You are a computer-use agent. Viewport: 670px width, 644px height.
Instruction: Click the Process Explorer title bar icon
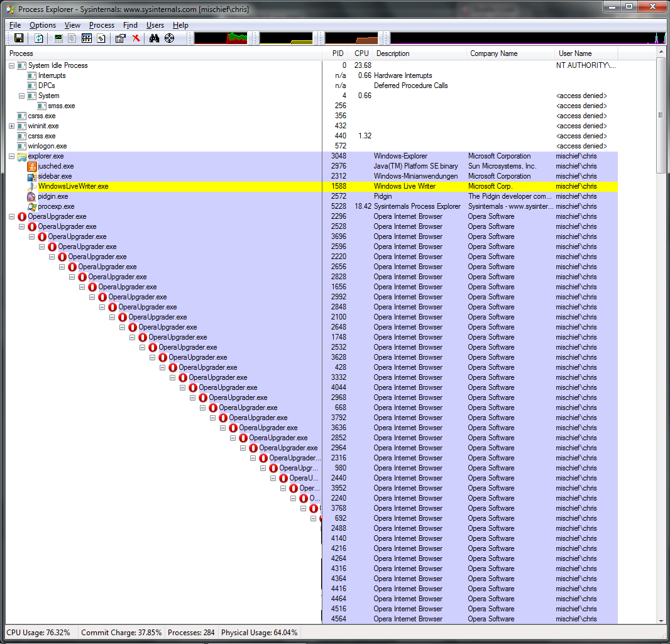pos(10,9)
